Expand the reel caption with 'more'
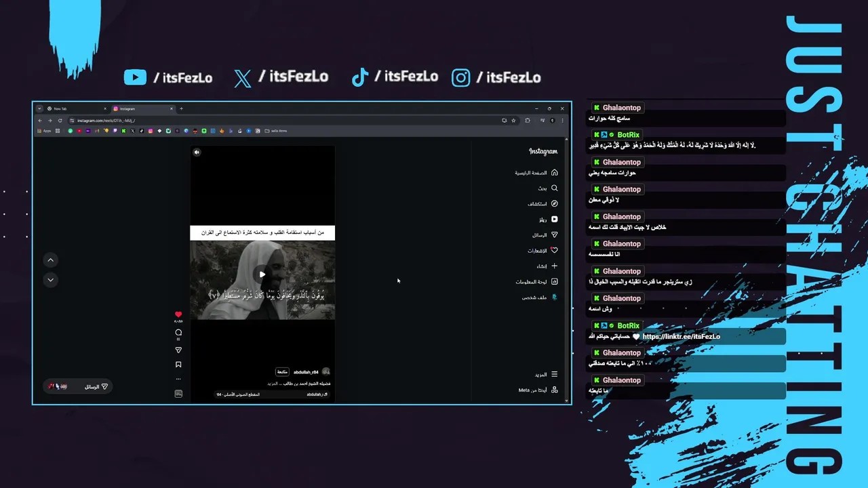 pyautogui.click(x=272, y=384)
